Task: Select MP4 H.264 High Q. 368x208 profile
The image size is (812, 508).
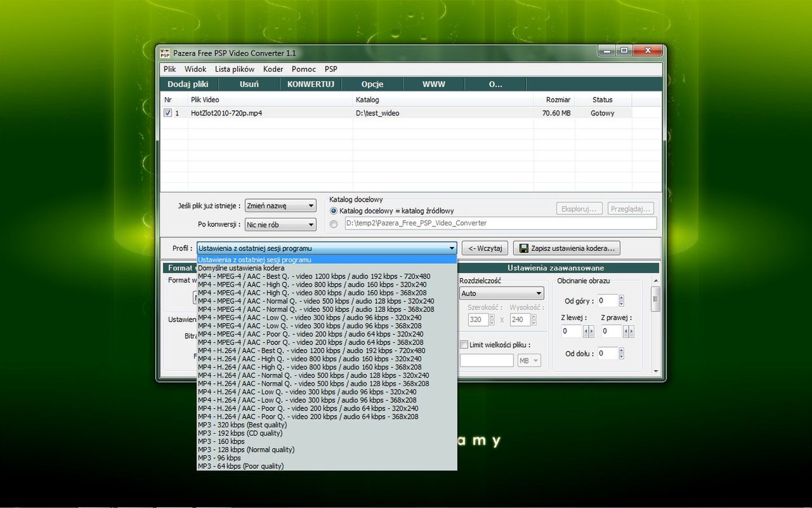Action: pyautogui.click(x=327, y=367)
